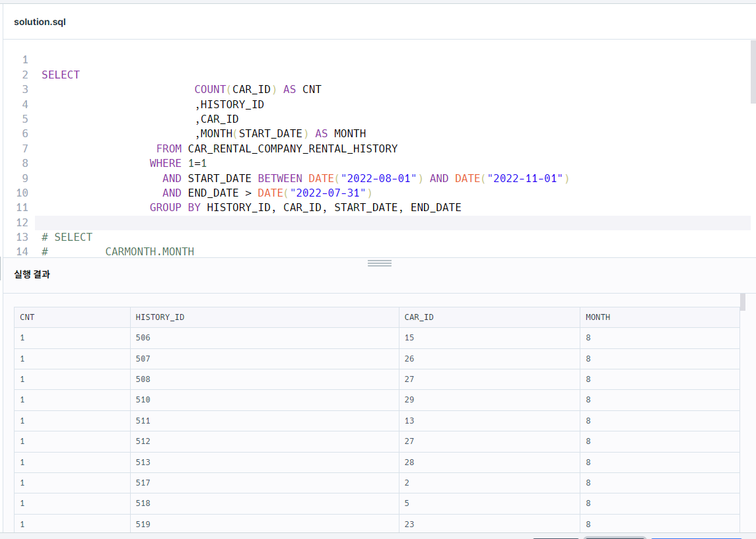Viewport: 756px width, 539px height.
Task: Click the cell with HISTORY_ID 507
Action: coord(265,359)
